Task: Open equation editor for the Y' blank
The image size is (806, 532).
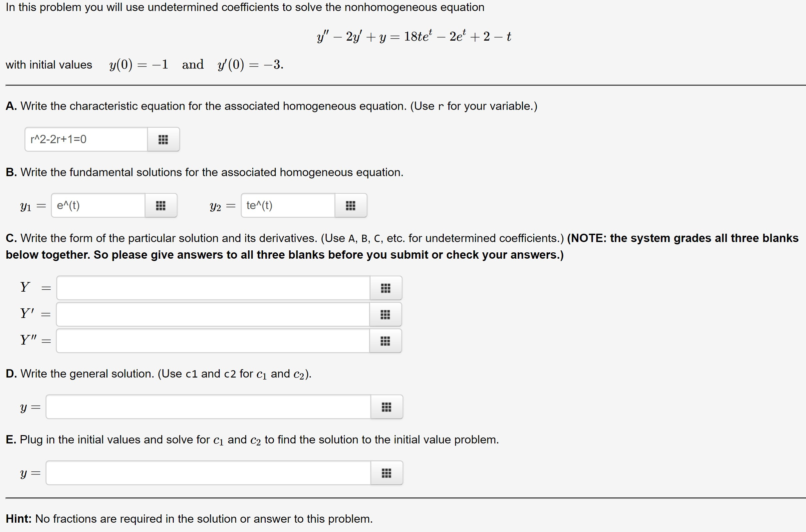Action: coord(386,314)
